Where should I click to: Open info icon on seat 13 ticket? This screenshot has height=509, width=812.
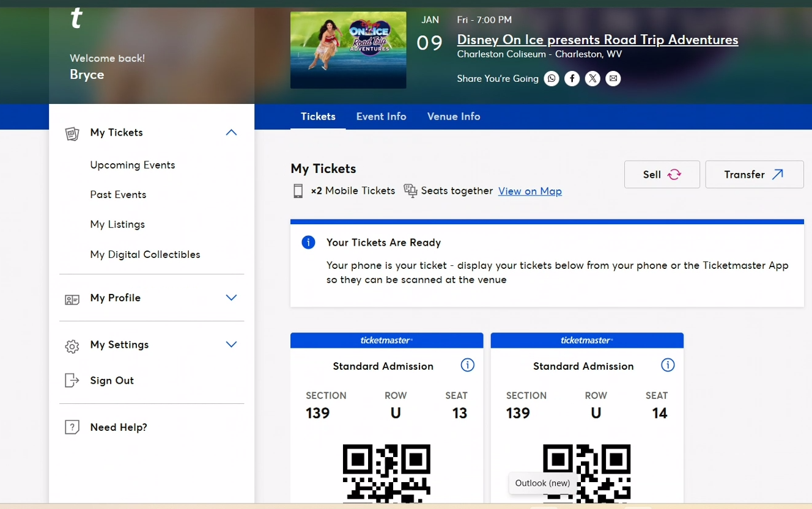[467, 365]
